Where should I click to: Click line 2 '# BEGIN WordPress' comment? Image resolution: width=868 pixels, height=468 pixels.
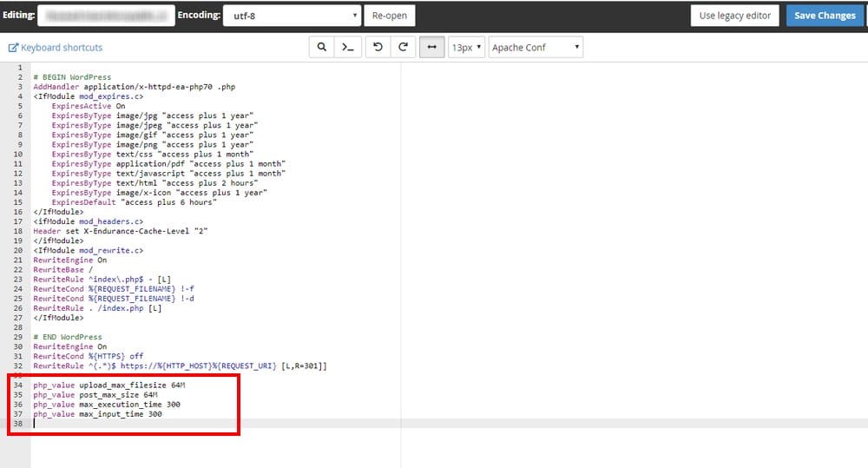click(72, 77)
